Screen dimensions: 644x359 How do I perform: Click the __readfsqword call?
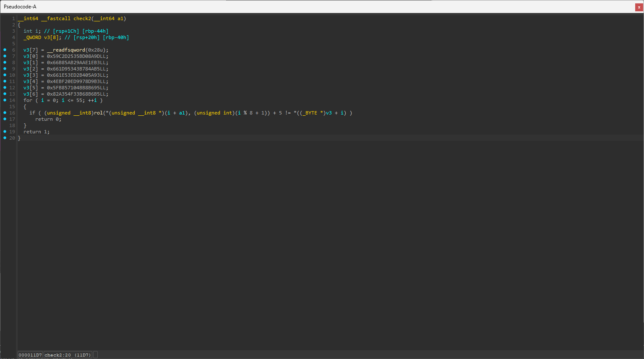point(66,50)
